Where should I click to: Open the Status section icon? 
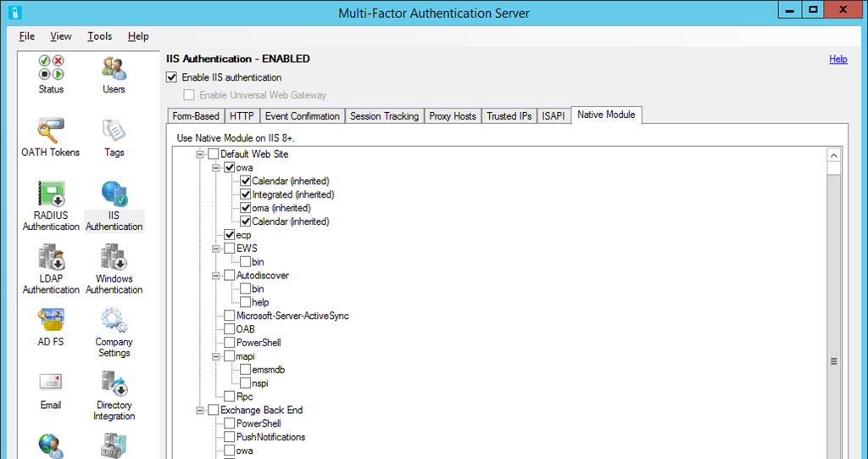[51, 74]
